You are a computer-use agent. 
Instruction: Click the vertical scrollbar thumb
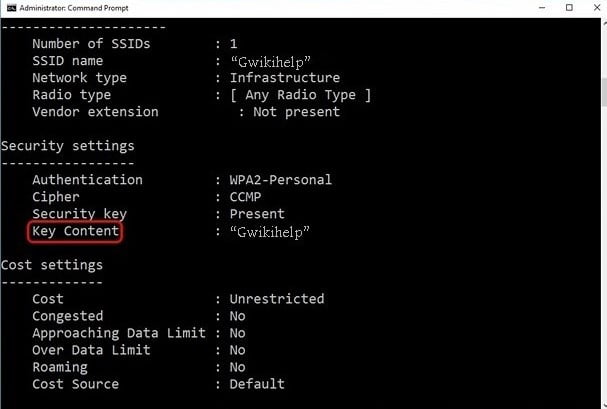pyautogui.click(x=604, y=91)
